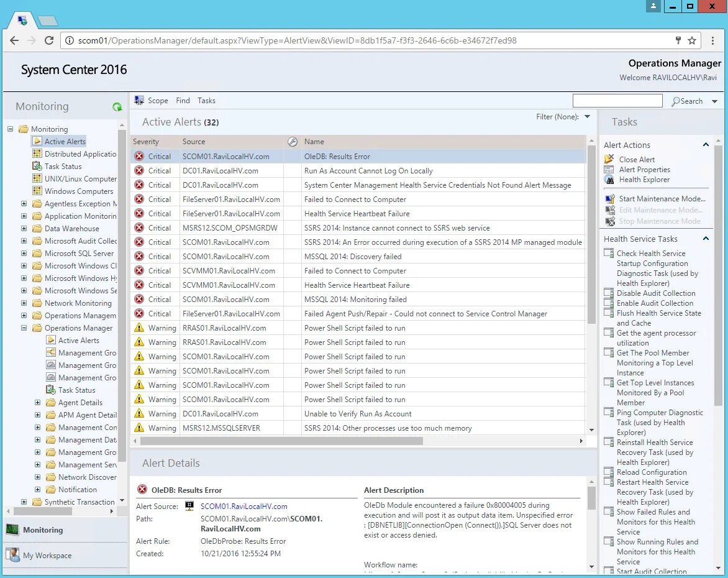
Task: Expand the Microsoft SQL Server folder
Action: (x=24, y=253)
